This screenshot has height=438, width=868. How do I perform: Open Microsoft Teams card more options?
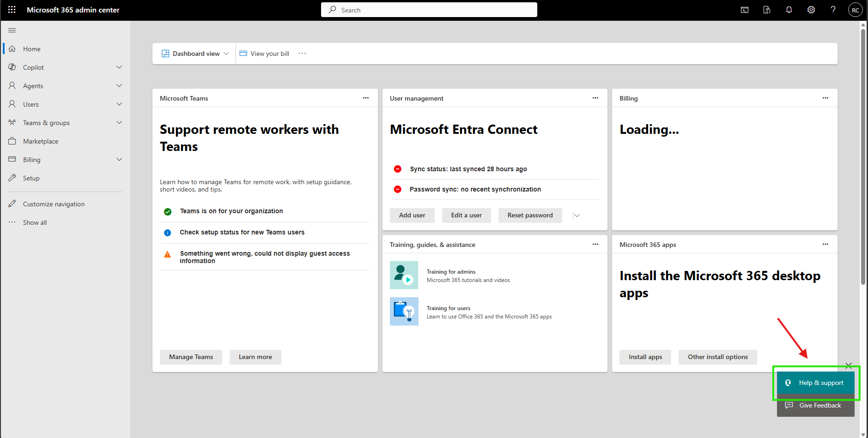[x=366, y=98]
